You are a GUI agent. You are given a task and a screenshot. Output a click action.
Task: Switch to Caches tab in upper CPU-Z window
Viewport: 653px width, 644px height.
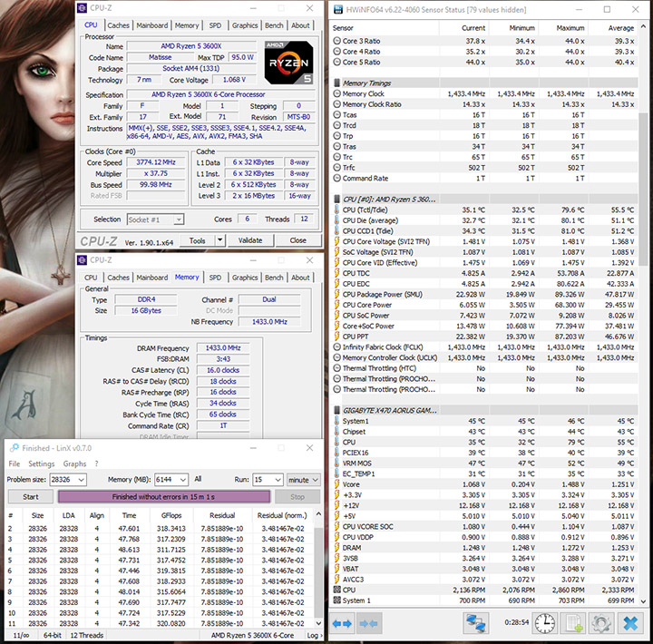[118, 25]
